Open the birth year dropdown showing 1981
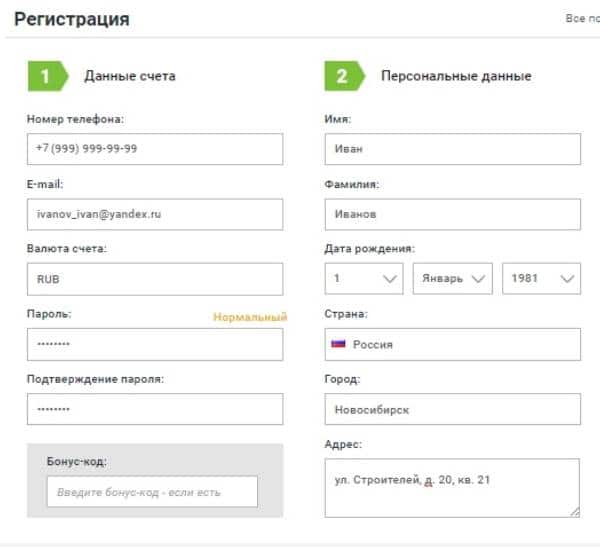The width and height of the screenshot is (600, 547). (x=541, y=279)
